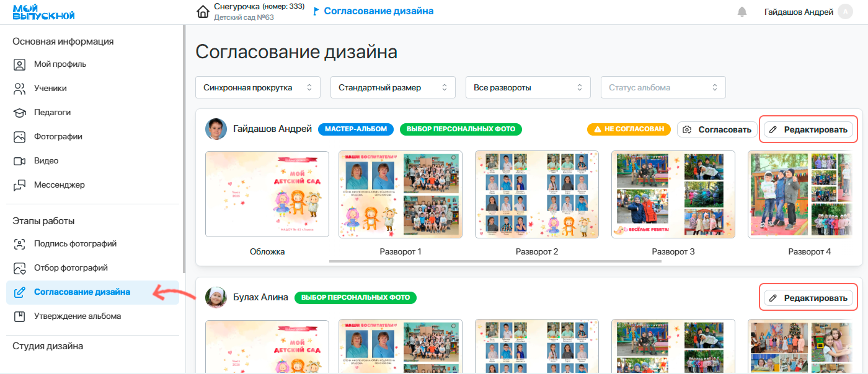This screenshot has height=374, width=868.
Task: Click the home icon in header
Action: tap(203, 12)
